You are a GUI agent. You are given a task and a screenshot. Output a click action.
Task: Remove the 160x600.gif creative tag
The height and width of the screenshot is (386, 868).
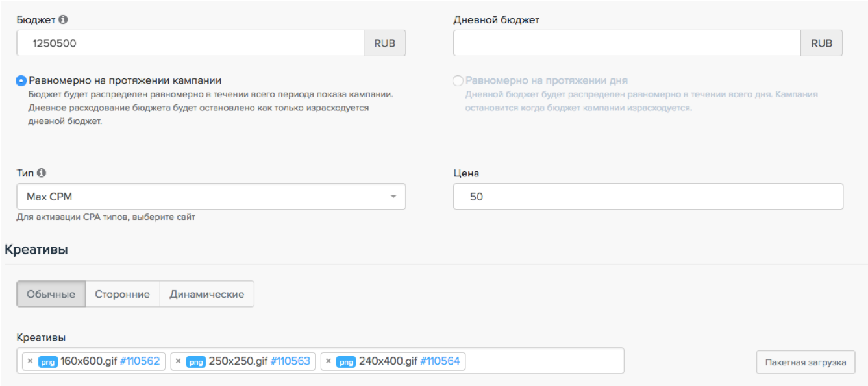(x=29, y=361)
